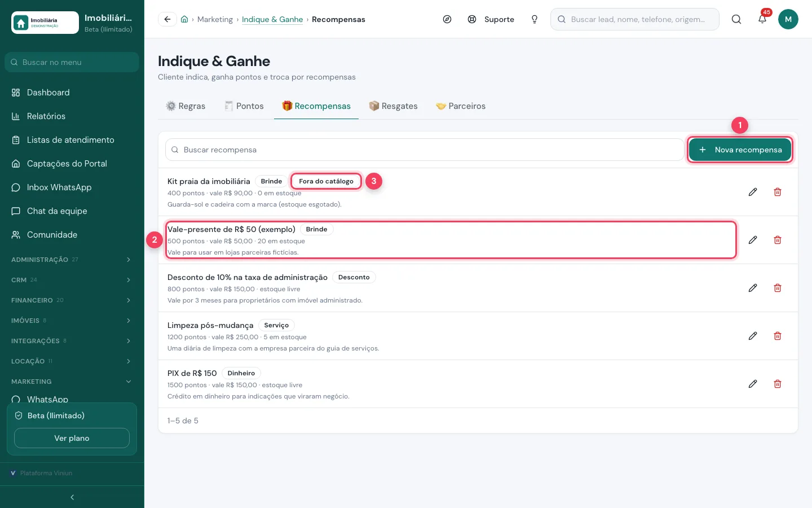Click the magnifier search button in header
The height and width of the screenshot is (508, 812).
point(736,19)
